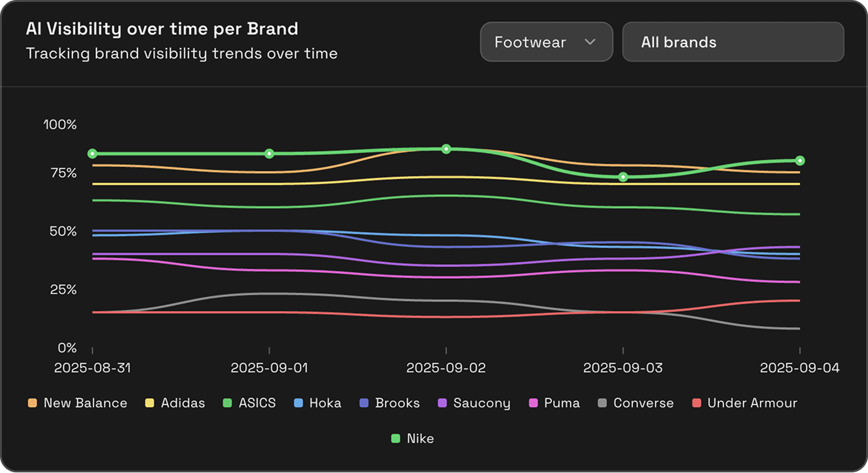Click the Under Armour legend label
The image size is (868, 473).
752,403
